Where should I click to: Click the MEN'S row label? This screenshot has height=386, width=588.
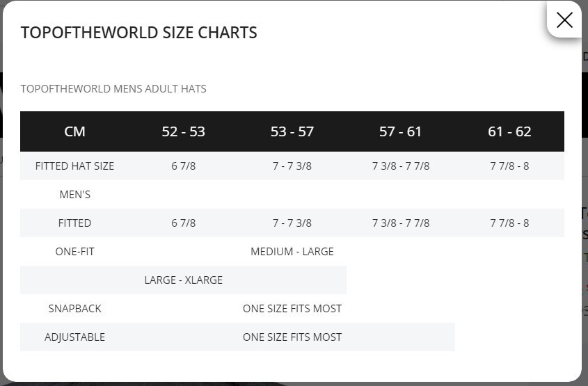74,195
